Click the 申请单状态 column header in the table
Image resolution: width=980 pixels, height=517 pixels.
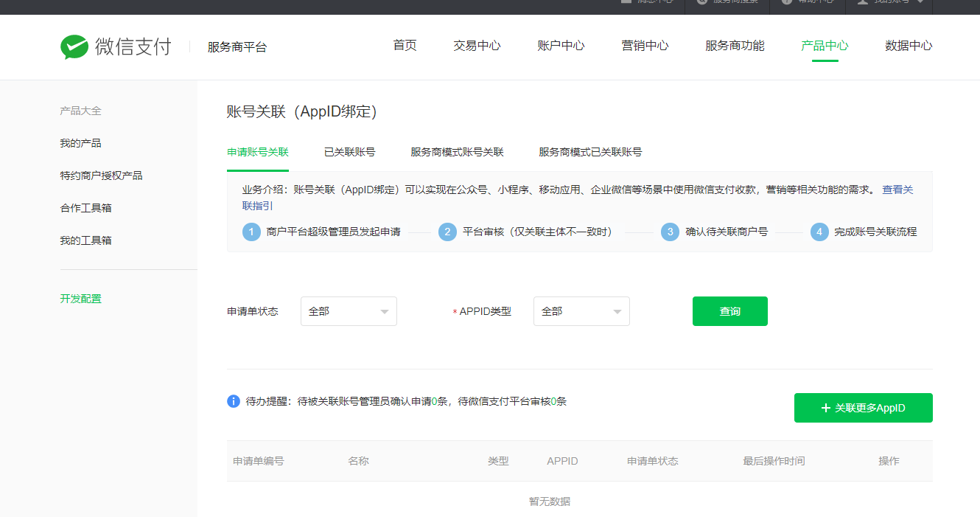(x=653, y=461)
